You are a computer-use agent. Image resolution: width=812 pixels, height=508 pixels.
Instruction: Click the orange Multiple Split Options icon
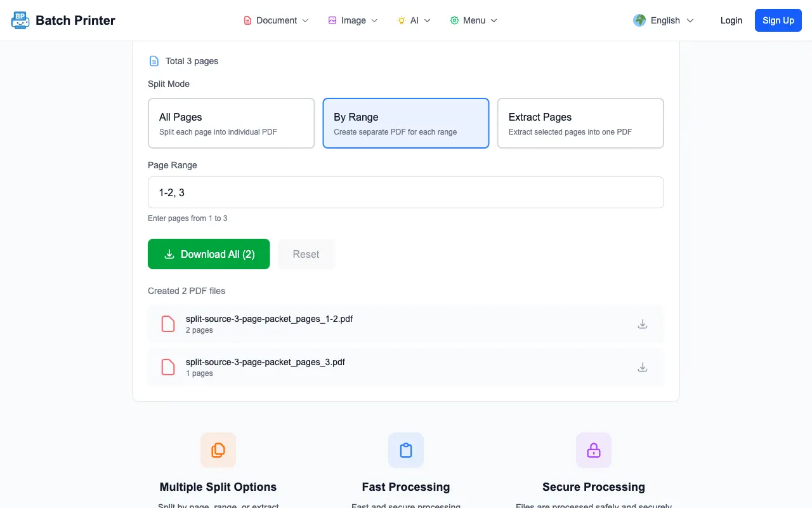[x=218, y=450]
